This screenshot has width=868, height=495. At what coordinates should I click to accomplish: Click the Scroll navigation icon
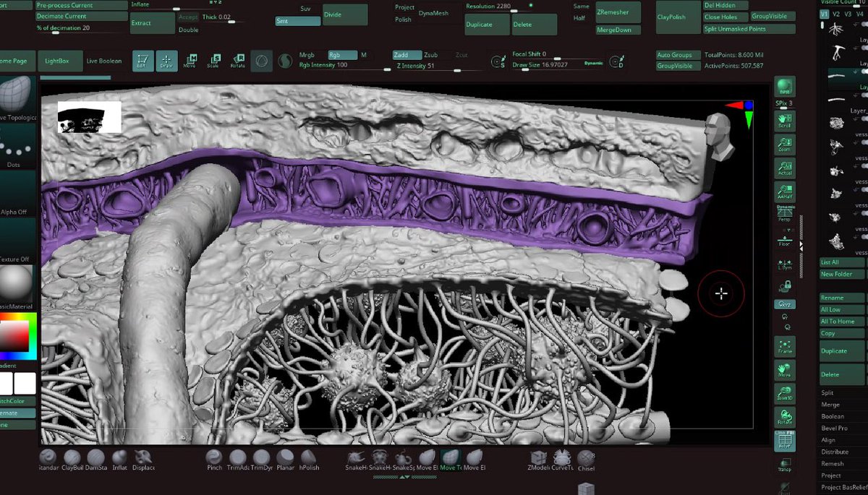point(785,121)
